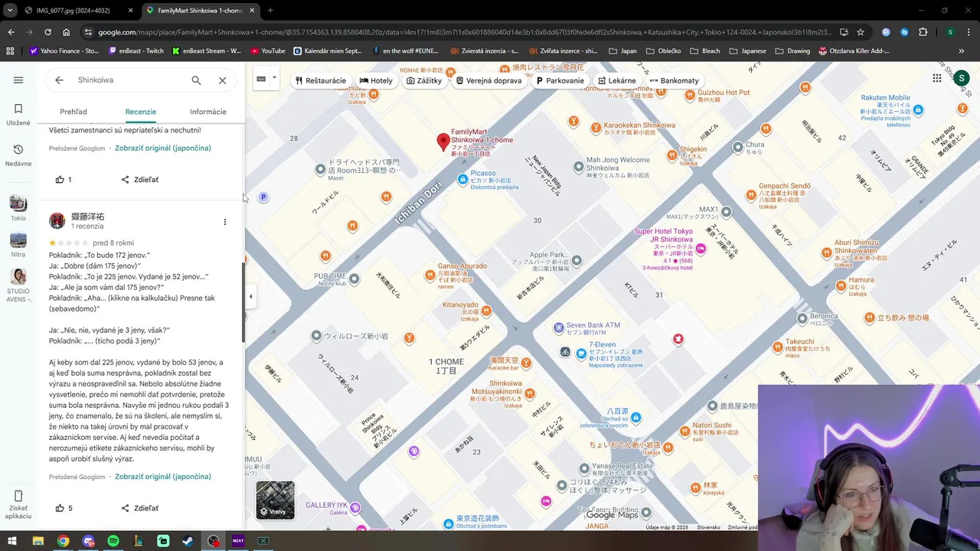Switch to the Recenzie tab
Viewport: 980px width, 551px height.
141,112
